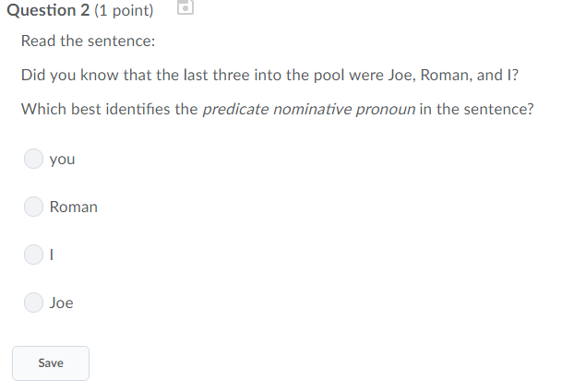Mark the radio circle next to 'I'
Image resolution: width=586 pixels, height=392 pixels.
tap(33, 255)
